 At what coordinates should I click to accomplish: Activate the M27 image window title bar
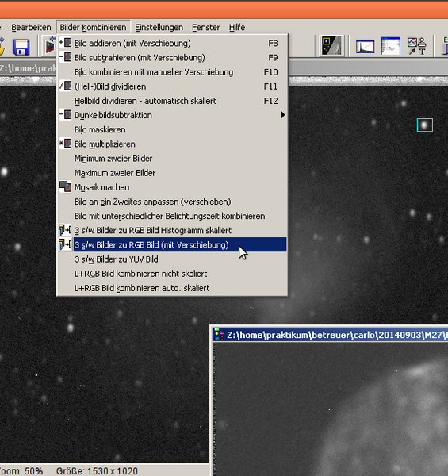330,335
